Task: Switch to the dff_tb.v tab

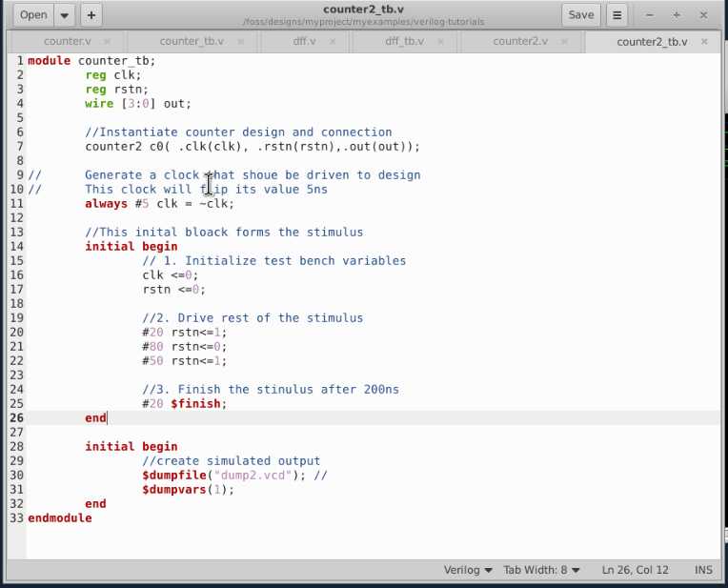Action: (404, 42)
